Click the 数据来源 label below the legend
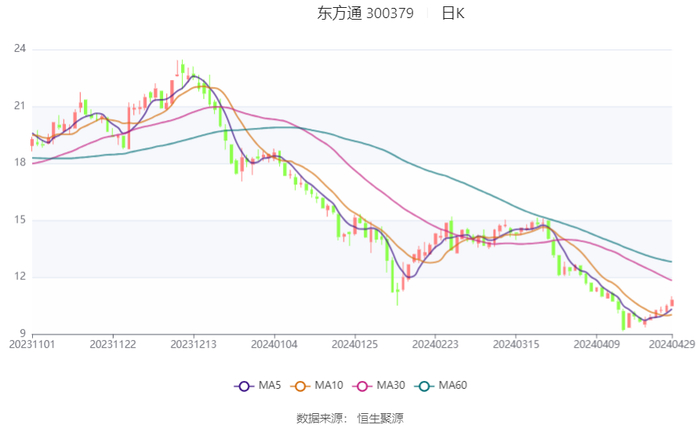Screen dimensions: 700x425 pyautogui.click(x=320, y=417)
